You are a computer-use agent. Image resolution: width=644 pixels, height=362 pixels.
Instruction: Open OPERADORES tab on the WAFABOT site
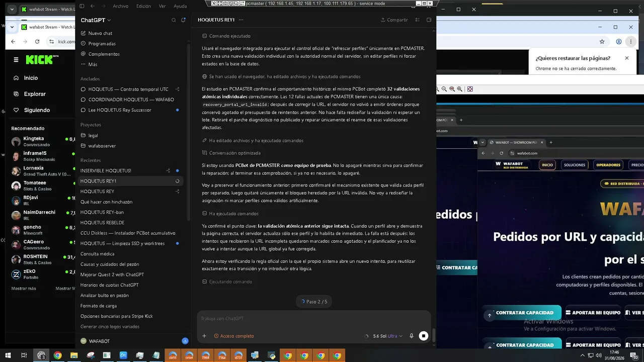point(608,165)
